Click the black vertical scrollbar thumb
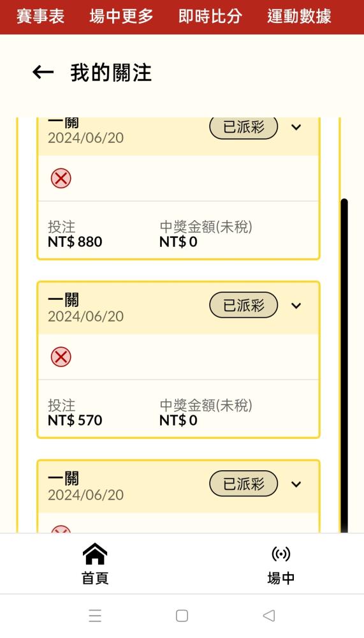This screenshot has width=364, height=638. pyautogui.click(x=344, y=366)
